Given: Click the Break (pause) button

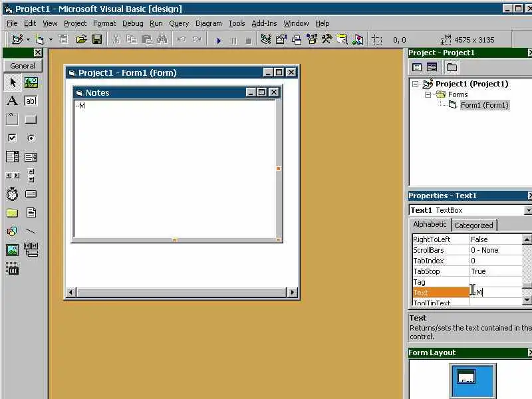Looking at the screenshot, I should click(234, 41).
